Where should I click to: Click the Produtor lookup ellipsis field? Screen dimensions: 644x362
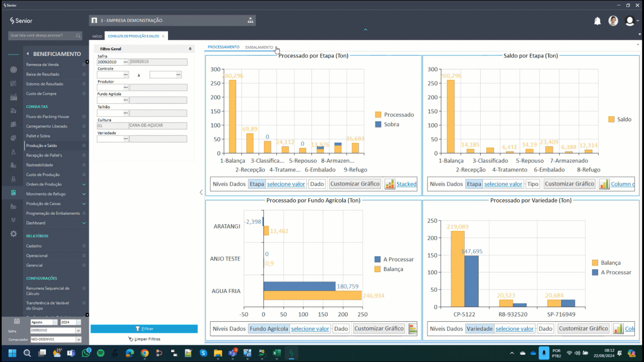tap(125, 87)
